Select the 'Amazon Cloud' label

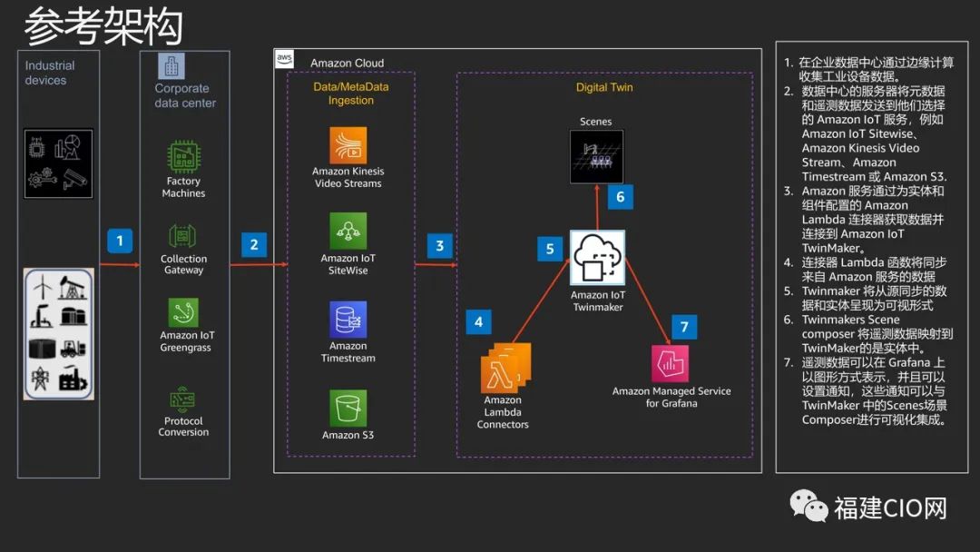[x=347, y=64]
